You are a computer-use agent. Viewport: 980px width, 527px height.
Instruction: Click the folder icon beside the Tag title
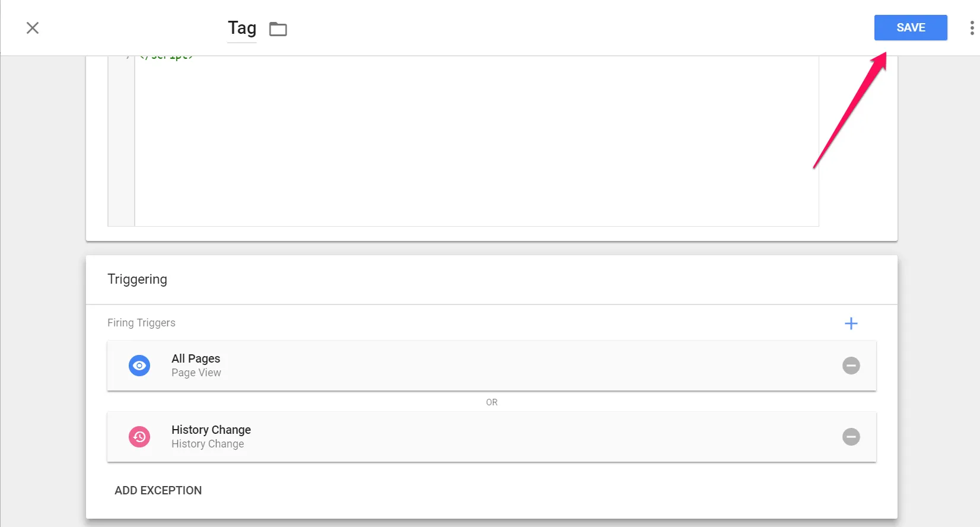[x=278, y=28]
